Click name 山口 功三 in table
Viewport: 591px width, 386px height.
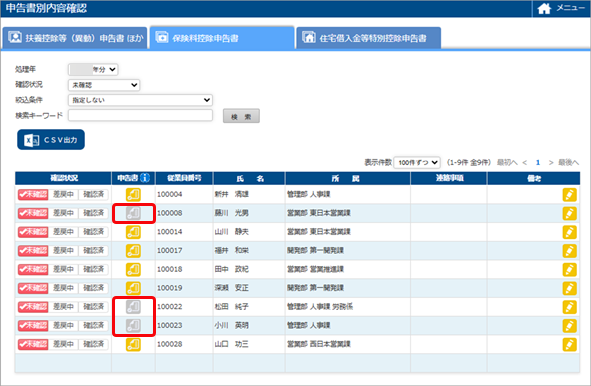click(231, 344)
